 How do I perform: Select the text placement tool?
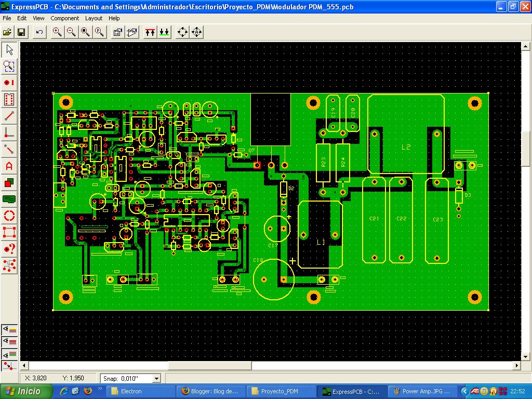pos(8,166)
